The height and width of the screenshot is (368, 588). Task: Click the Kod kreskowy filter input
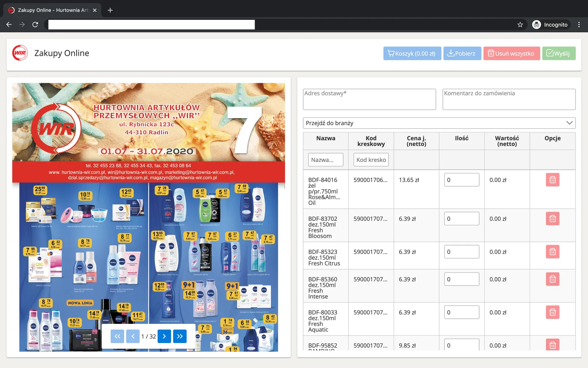371,160
